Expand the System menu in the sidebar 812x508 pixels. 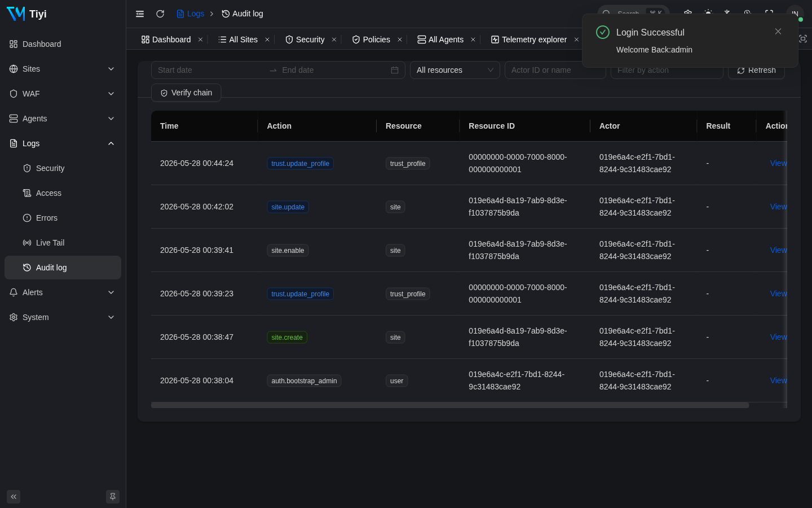pyautogui.click(x=63, y=317)
